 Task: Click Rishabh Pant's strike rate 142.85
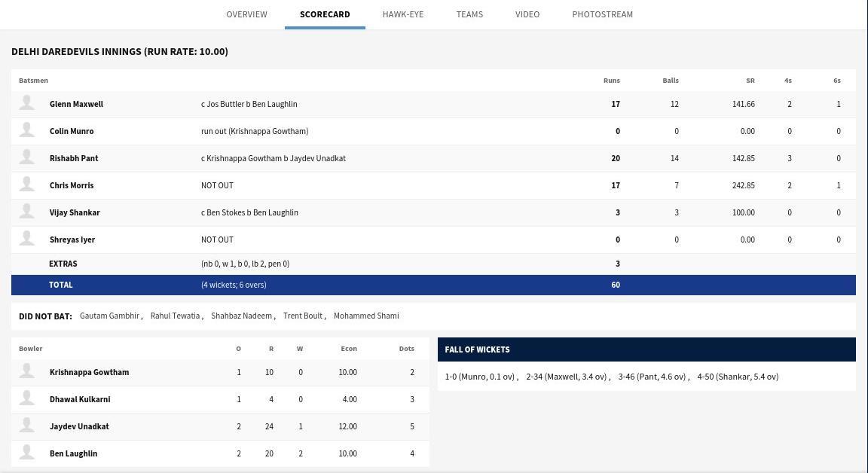click(744, 158)
